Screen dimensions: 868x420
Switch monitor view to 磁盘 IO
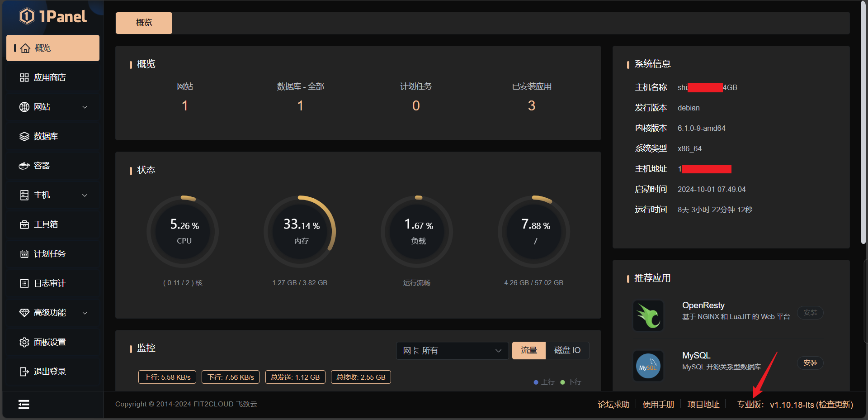(567, 350)
